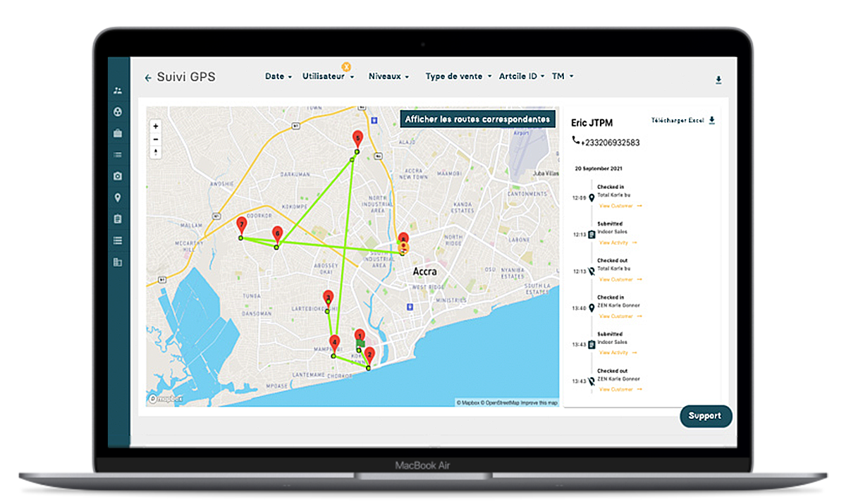View Customer for 12:09 Total Korle bu check-in

click(620, 206)
